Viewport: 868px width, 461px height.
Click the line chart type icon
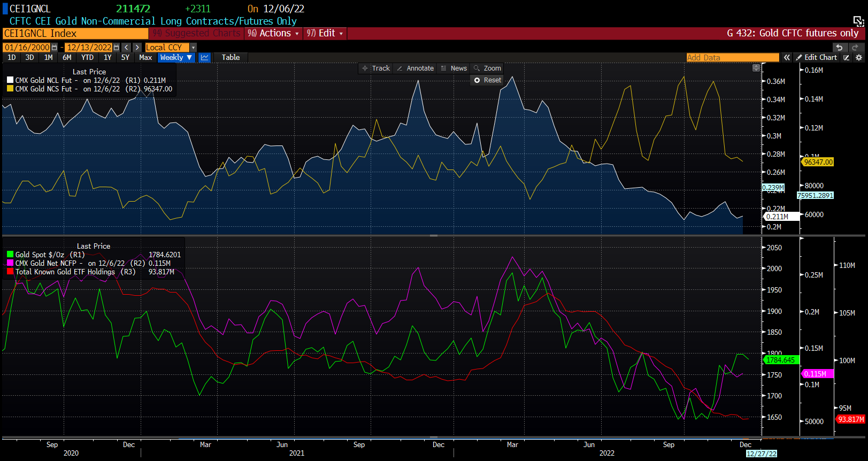(x=204, y=57)
